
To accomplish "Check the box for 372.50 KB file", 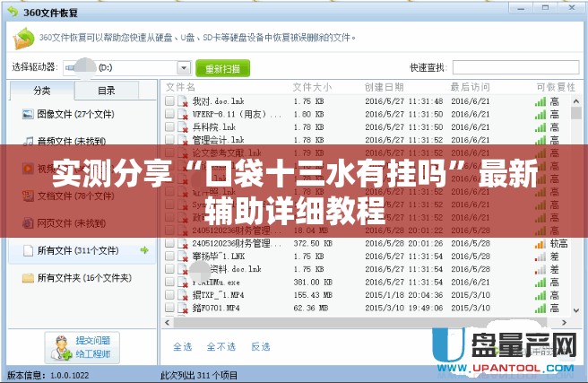I will pos(169,243).
